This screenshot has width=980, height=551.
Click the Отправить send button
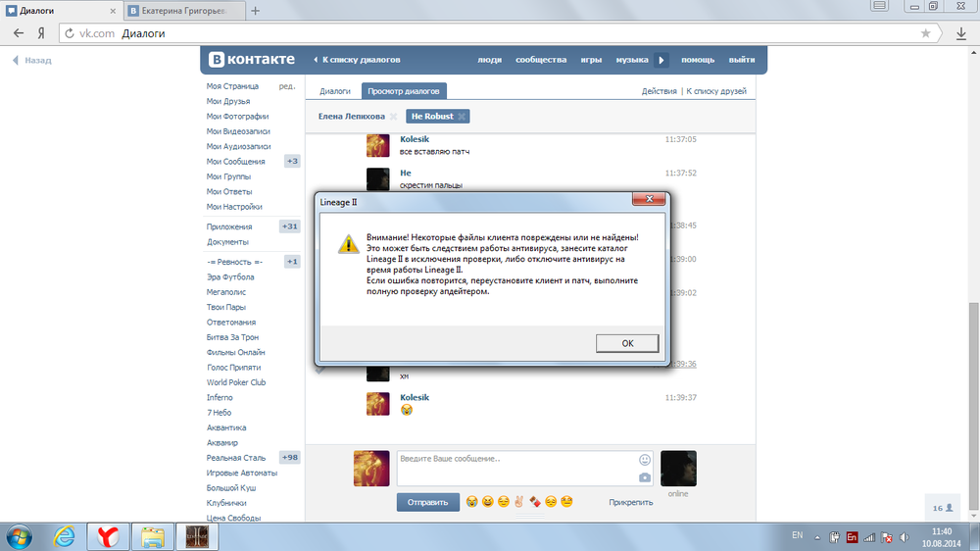427,502
